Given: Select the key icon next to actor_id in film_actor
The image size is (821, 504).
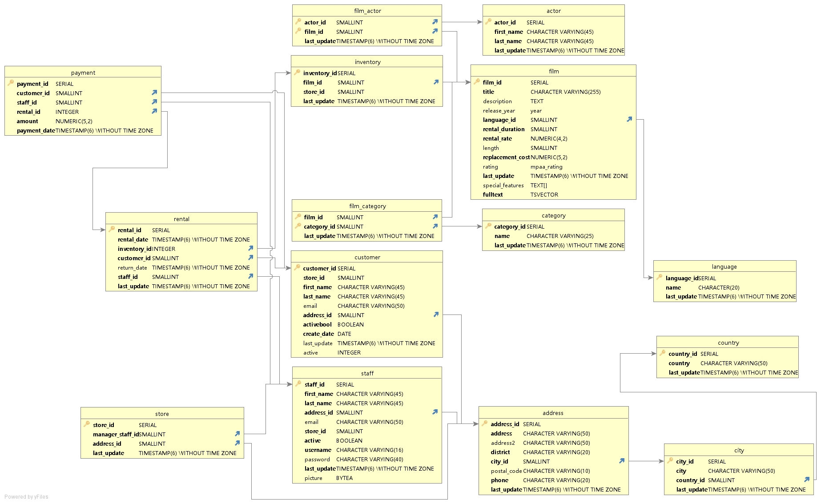Looking at the screenshot, I should [x=298, y=22].
